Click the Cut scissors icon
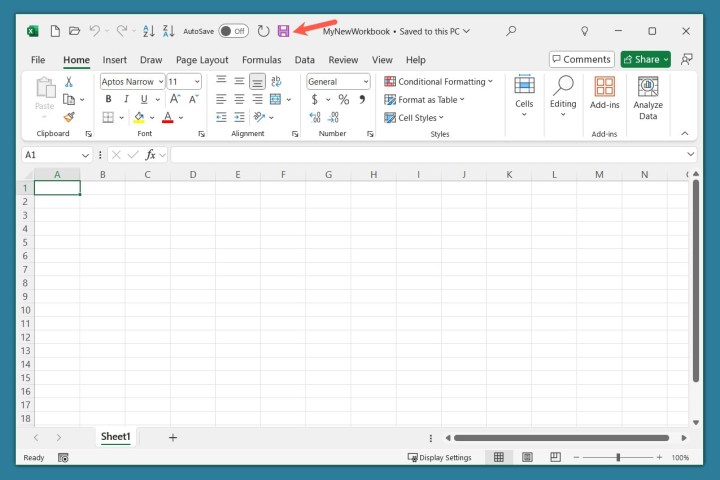This screenshot has width=720, height=480. tap(69, 82)
